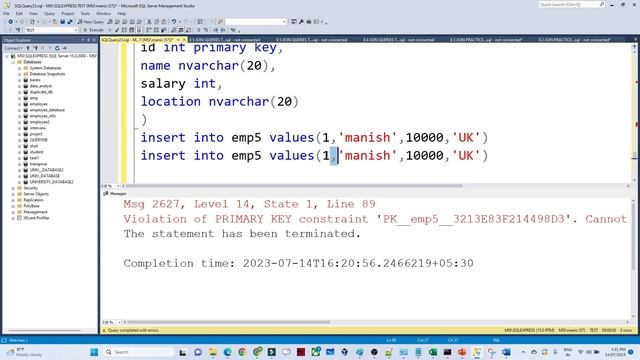Viewport: 640px width, 360px height.
Task: Click the New Query toolbar button
Action: click(x=91, y=22)
